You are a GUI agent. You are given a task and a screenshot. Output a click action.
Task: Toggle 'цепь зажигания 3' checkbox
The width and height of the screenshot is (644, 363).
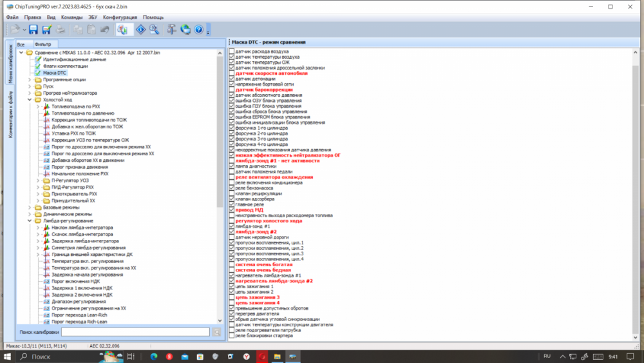click(x=232, y=297)
